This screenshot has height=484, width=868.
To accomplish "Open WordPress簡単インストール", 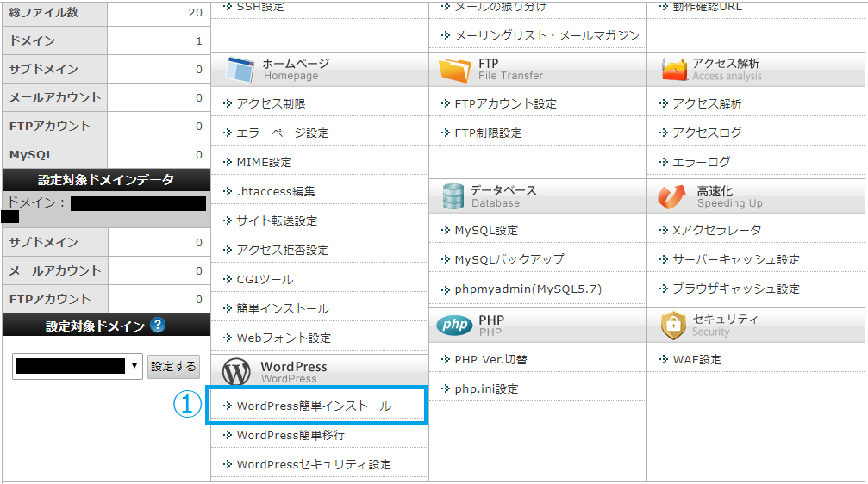I will pos(314,406).
